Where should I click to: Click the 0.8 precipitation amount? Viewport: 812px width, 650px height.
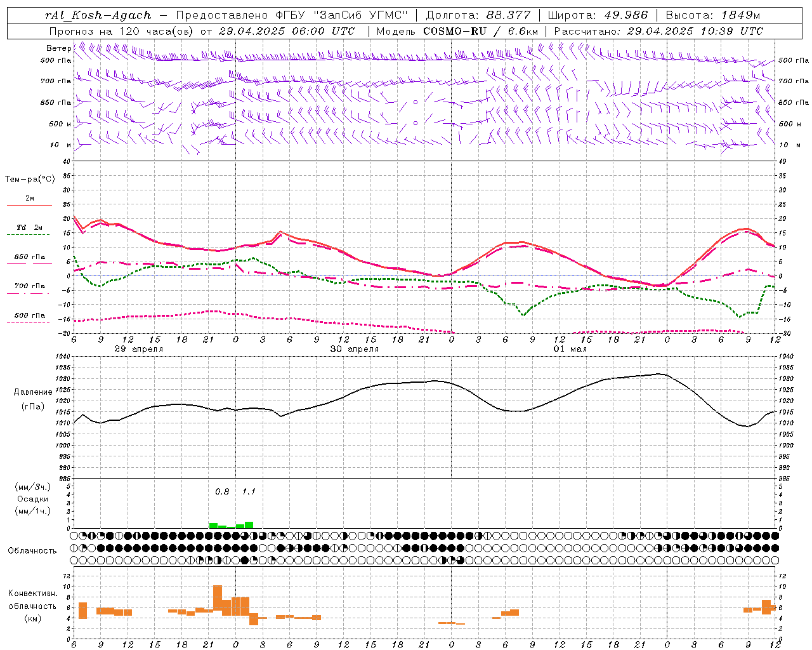point(222,492)
